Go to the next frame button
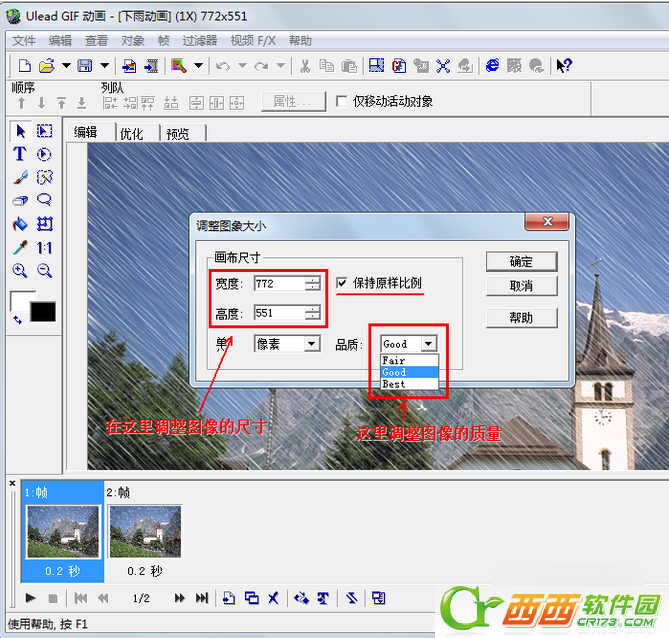 pyautogui.click(x=180, y=598)
